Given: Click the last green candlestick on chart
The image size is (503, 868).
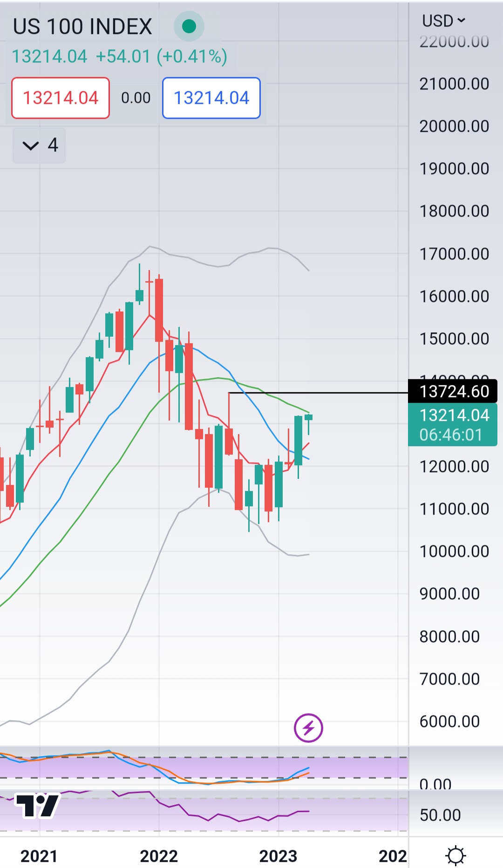Looking at the screenshot, I should click(x=308, y=418).
